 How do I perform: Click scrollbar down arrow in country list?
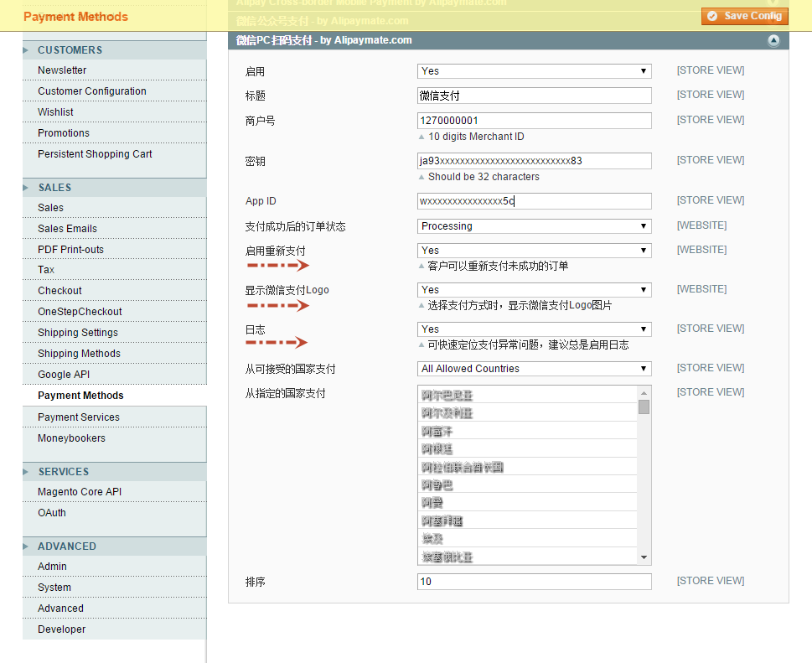pyautogui.click(x=644, y=557)
